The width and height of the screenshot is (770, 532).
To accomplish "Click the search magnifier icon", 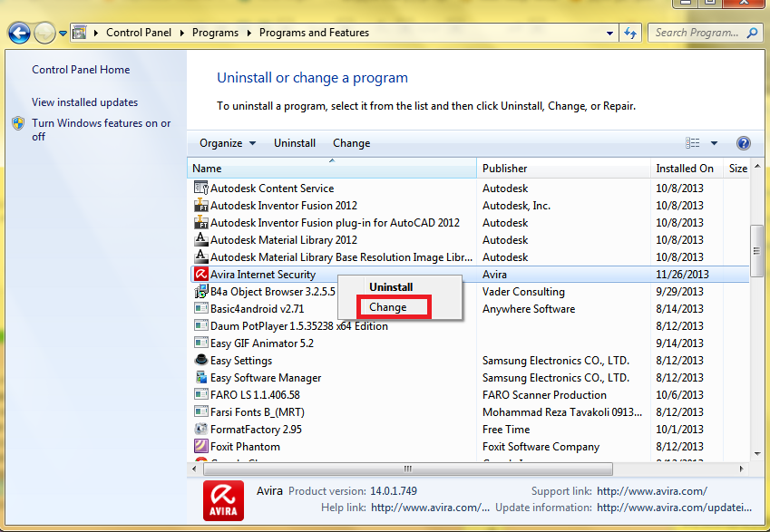I will [x=752, y=34].
